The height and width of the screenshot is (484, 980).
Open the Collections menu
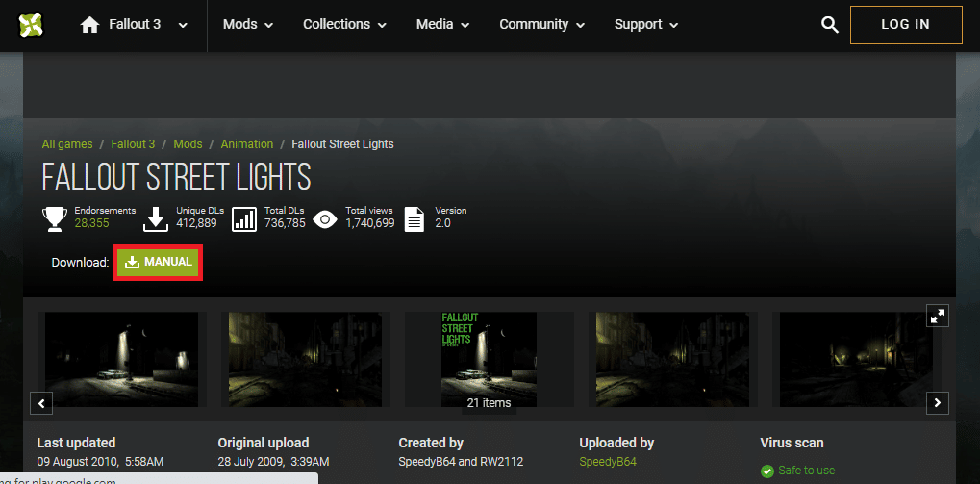tap(344, 25)
